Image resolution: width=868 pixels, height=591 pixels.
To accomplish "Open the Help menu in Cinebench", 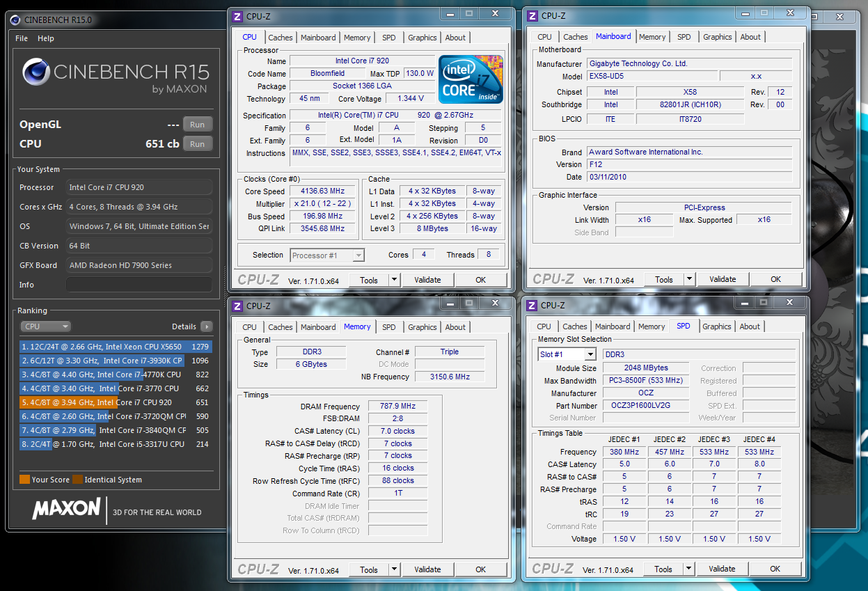I will click(x=46, y=38).
